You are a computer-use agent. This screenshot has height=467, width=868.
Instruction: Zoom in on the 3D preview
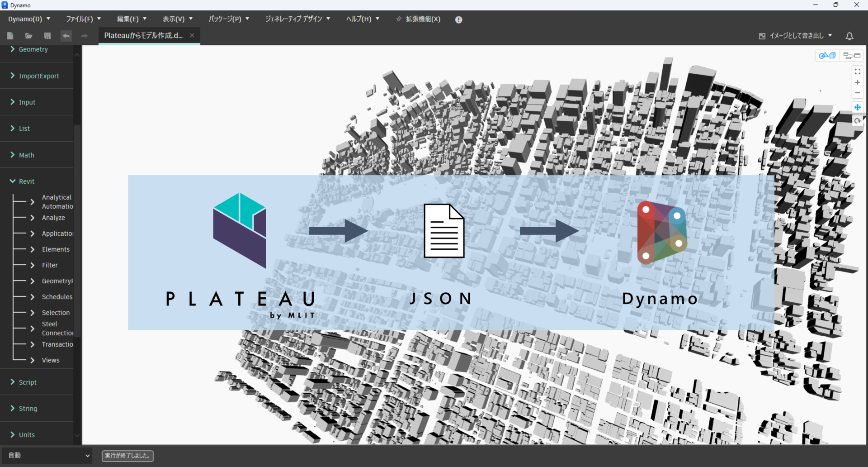(x=858, y=82)
